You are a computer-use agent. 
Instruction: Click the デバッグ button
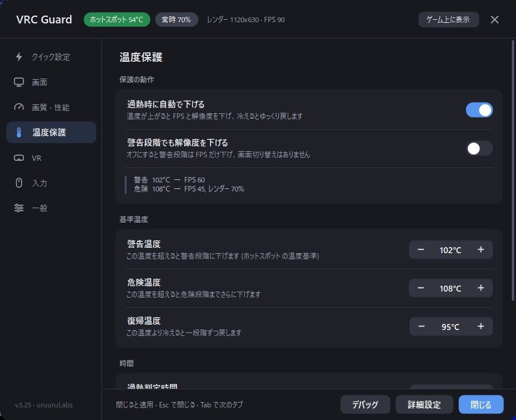click(x=365, y=404)
